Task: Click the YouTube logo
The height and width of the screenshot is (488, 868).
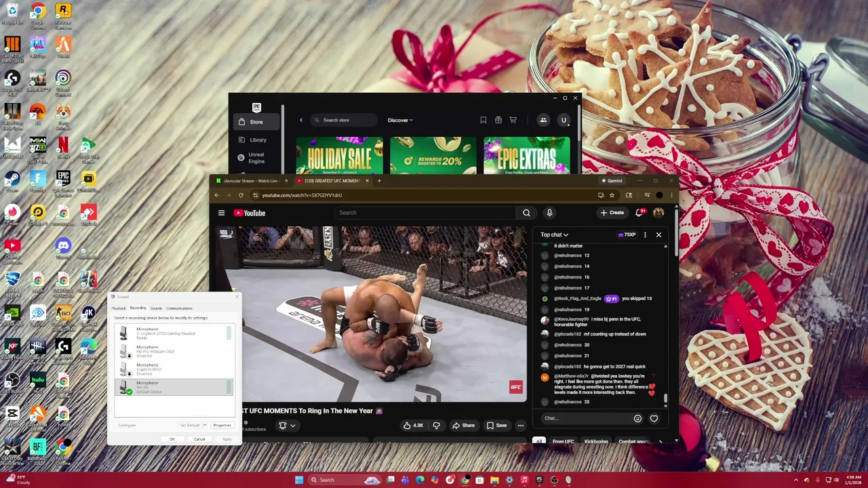Action: (250, 213)
